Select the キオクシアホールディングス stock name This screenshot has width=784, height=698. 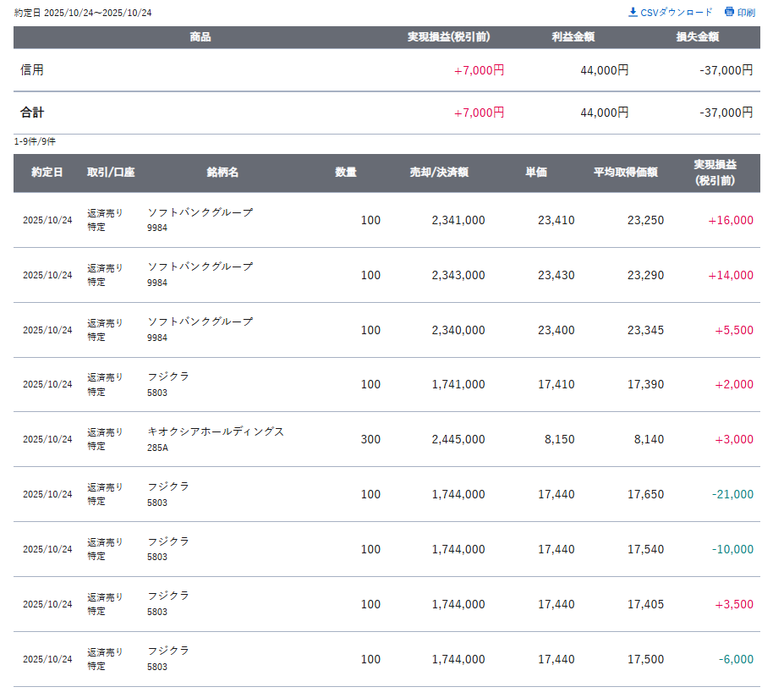click(x=216, y=431)
